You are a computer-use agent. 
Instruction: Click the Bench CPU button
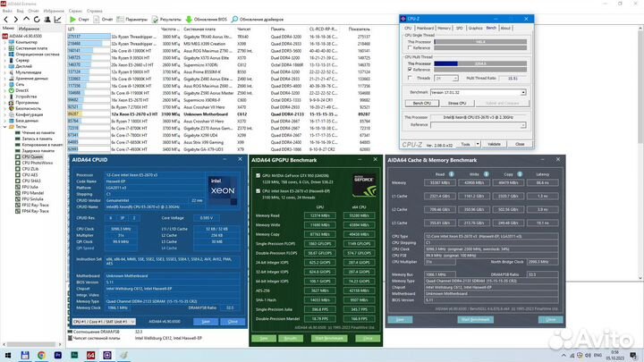click(422, 103)
